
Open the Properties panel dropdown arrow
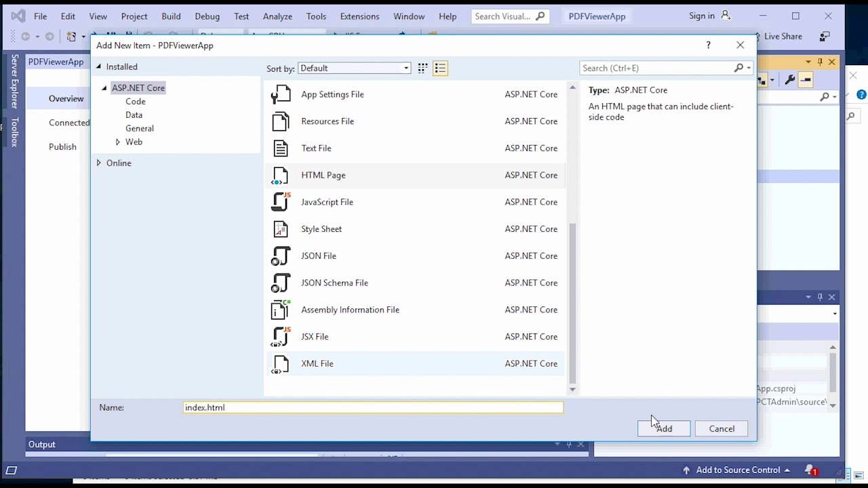coord(808,297)
